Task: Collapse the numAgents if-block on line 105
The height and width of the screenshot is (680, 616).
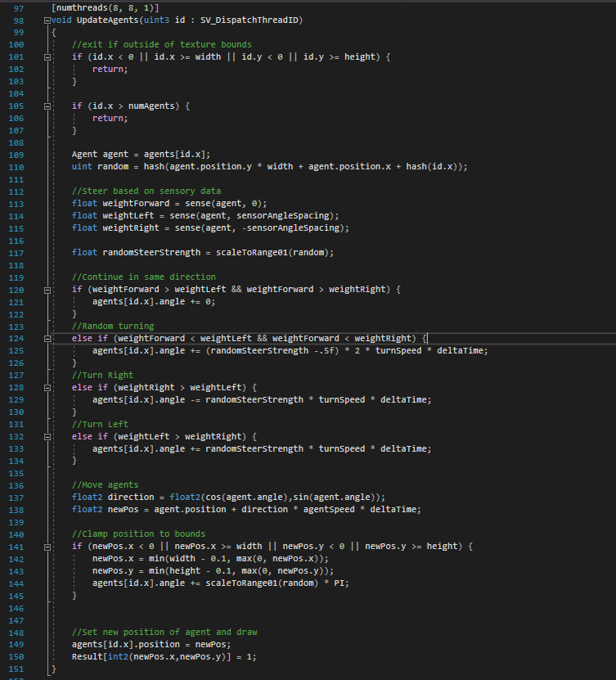Action: (47, 106)
